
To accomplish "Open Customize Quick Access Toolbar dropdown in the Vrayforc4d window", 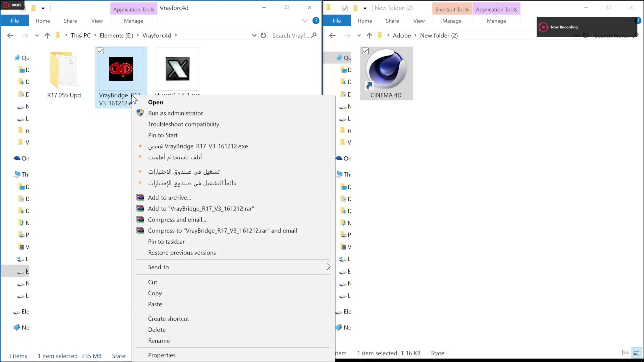I will [43, 8].
